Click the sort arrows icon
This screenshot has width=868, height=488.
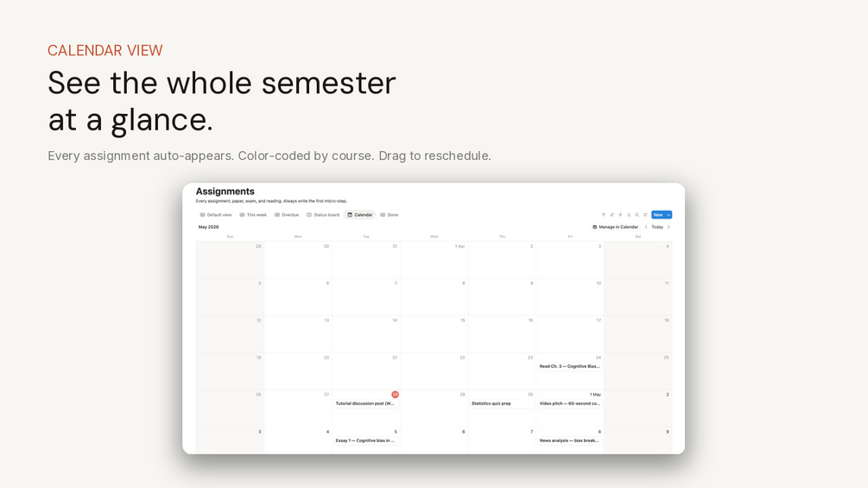point(611,215)
